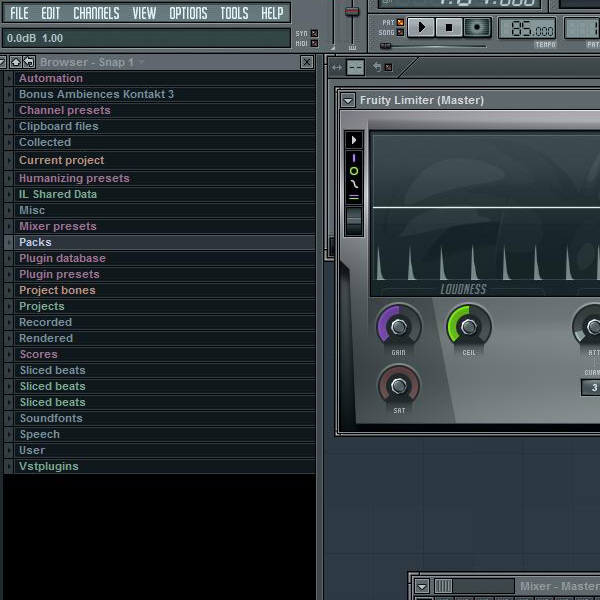The height and width of the screenshot is (600, 600).
Task: Toggle the purple input peaks display icon
Action: 354,158
